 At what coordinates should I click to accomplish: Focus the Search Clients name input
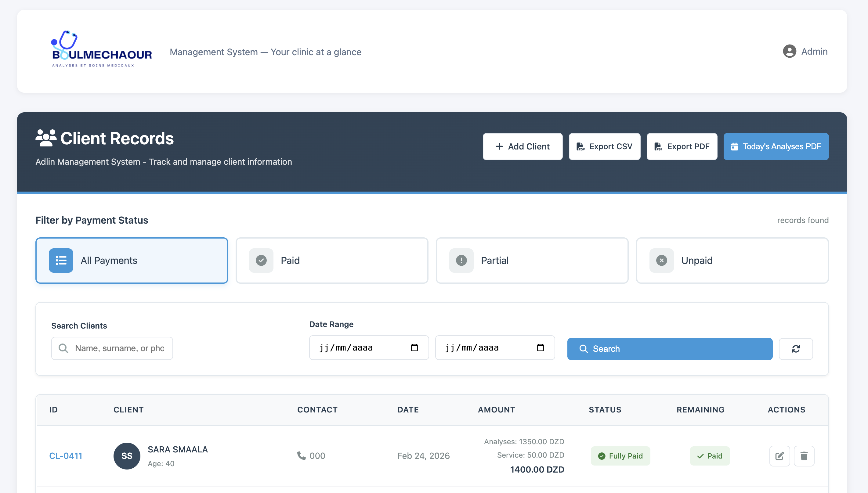coord(118,348)
